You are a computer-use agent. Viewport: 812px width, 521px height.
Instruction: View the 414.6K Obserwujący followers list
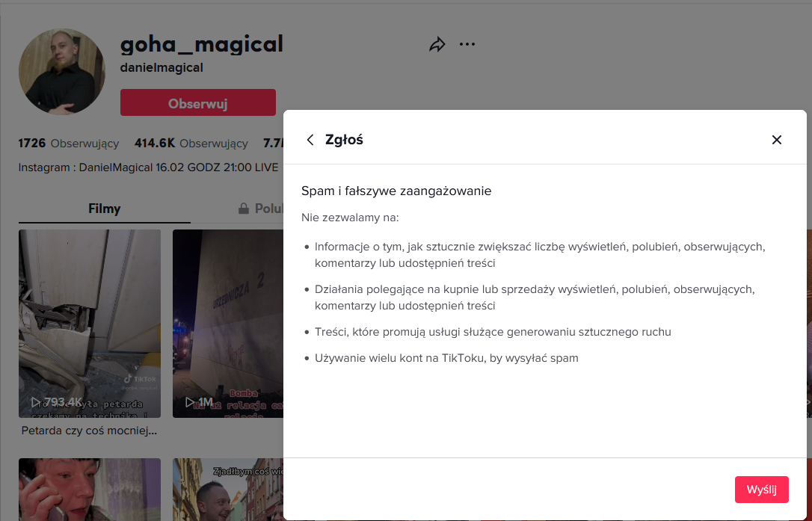click(191, 143)
